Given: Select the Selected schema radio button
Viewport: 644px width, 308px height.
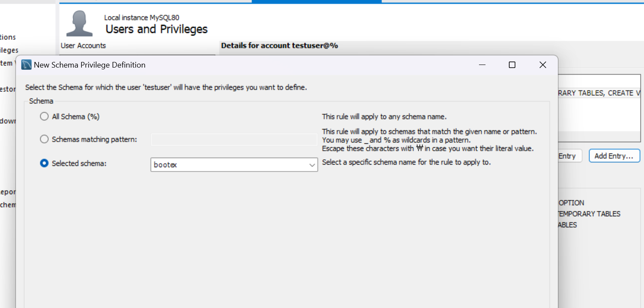Looking at the screenshot, I should pos(44,163).
